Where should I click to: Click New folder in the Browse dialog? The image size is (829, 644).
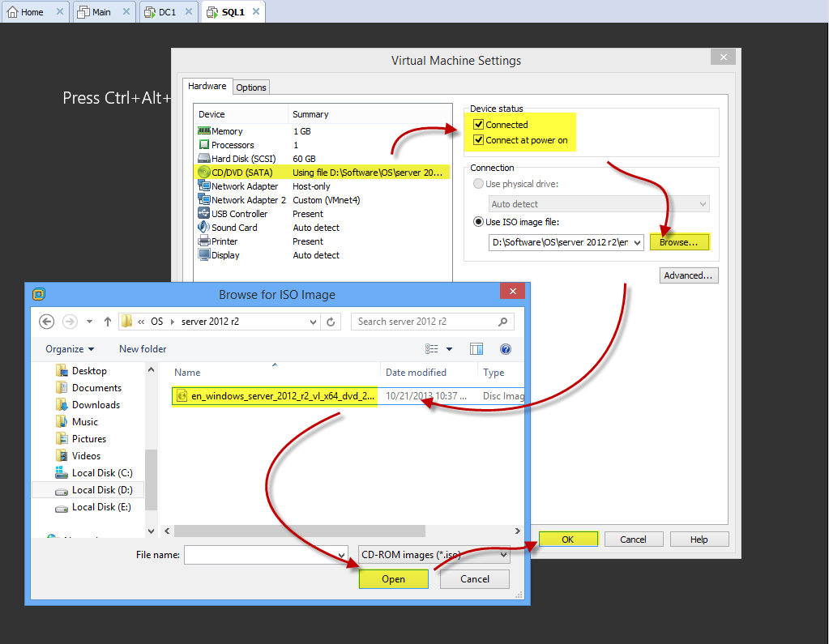pyautogui.click(x=143, y=348)
